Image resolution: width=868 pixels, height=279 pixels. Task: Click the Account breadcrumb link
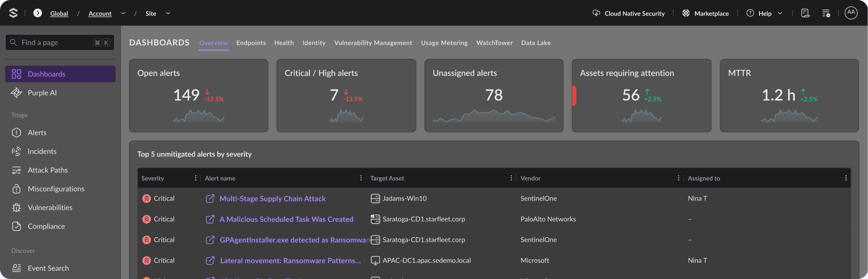point(100,14)
